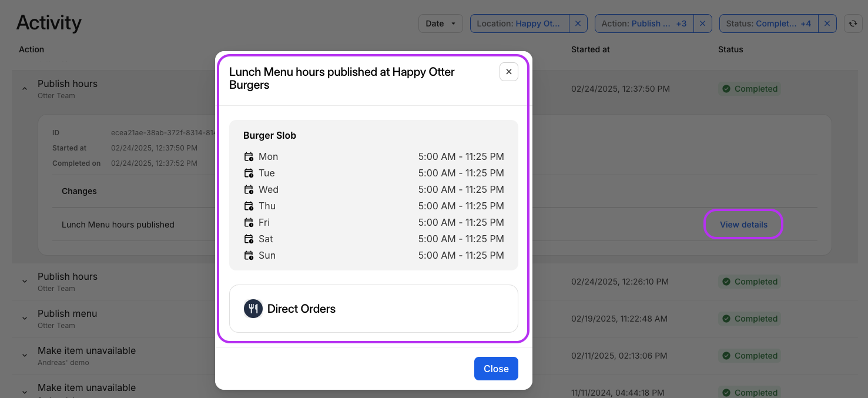Expand the Publish menu row

(25, 319)
